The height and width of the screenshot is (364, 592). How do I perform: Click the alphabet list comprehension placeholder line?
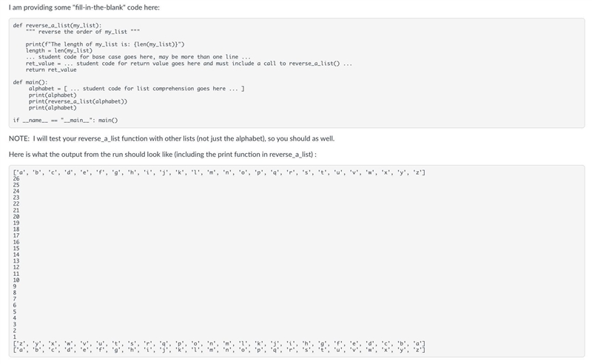click(137, 89)
